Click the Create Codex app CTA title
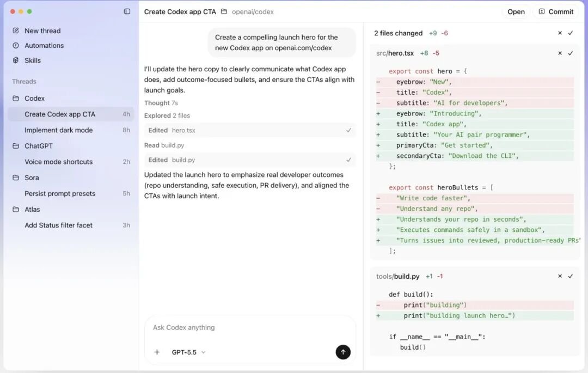This screenshot has width=588, height=373. [180, 11]
